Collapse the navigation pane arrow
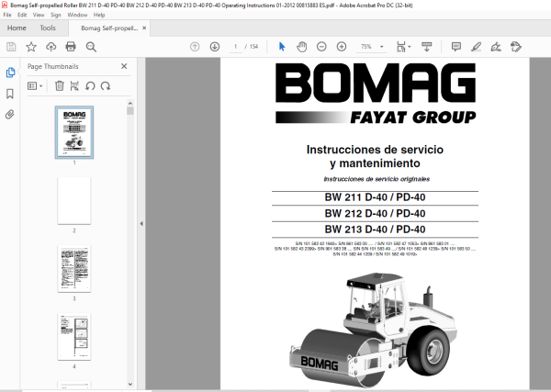Viewport: 551px width, 392px height. point(141,223)
